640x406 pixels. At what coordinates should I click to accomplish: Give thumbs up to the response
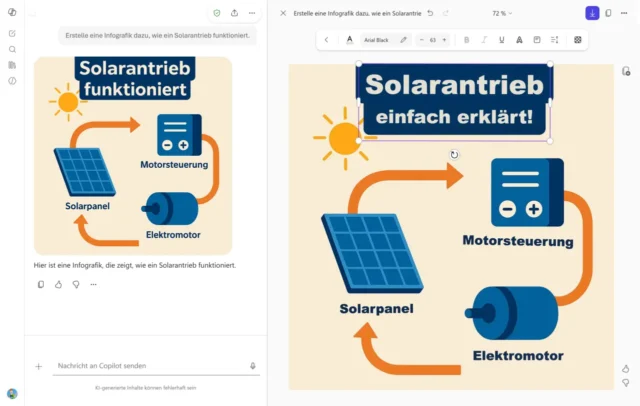pos(58,284)
